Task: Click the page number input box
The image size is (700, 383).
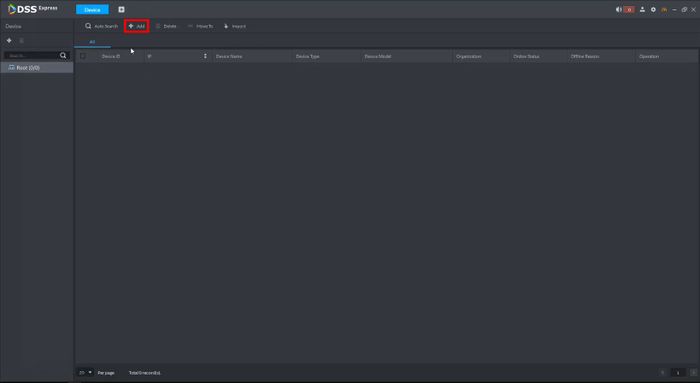Action: [x=678, y=372]
